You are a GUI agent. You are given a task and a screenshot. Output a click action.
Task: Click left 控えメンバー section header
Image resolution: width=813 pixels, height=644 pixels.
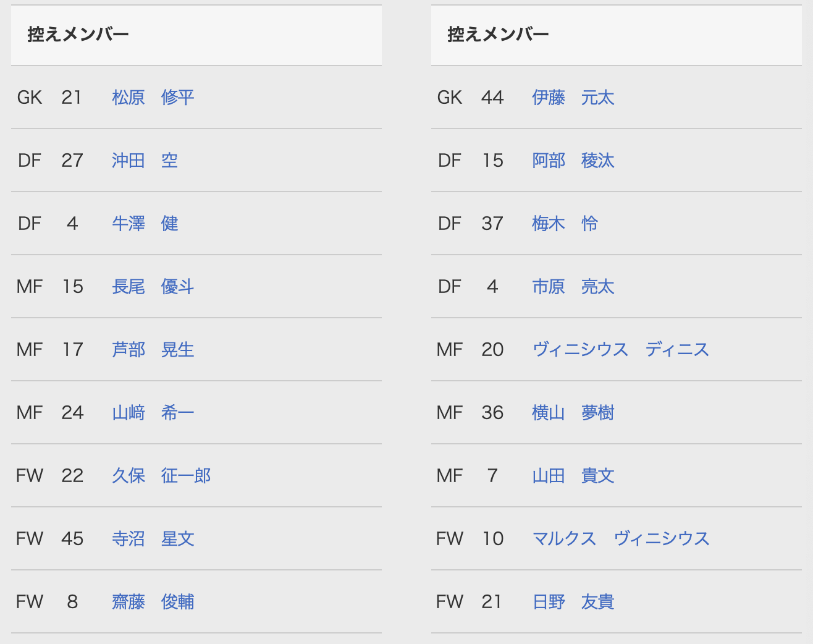coord(78,35)
